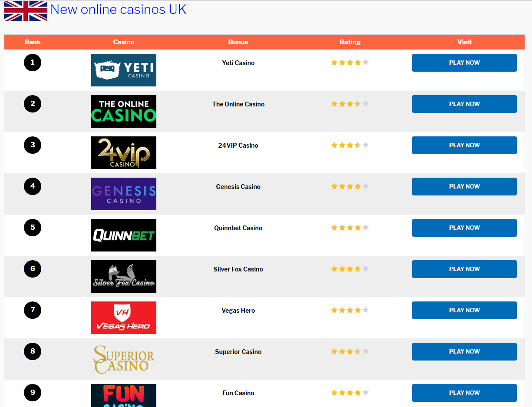Click the Bonus column header
Screen dimensions: 532x407
[x=238, y=42]
